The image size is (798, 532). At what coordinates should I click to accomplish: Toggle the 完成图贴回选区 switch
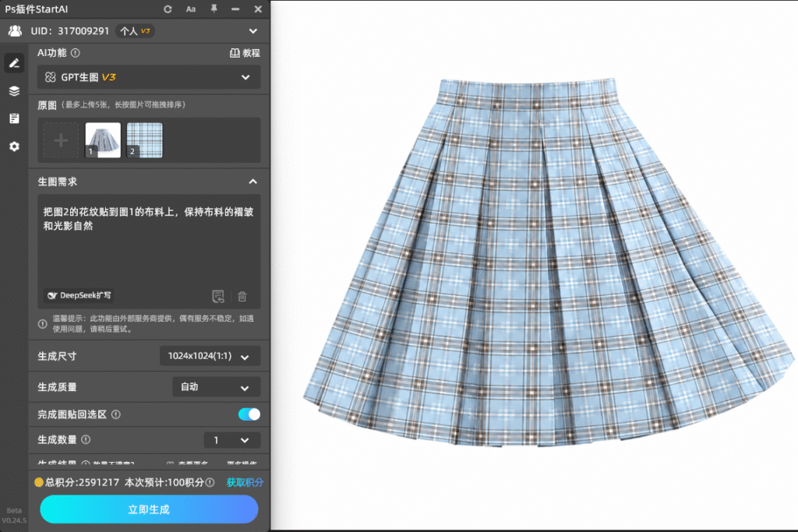click(x=249, y=414)
